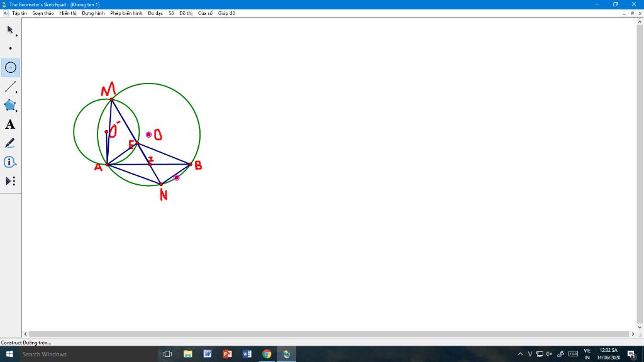Viewport: 644px width, 362px height.
Task: Select the Point tool
Action: point(10,48)
